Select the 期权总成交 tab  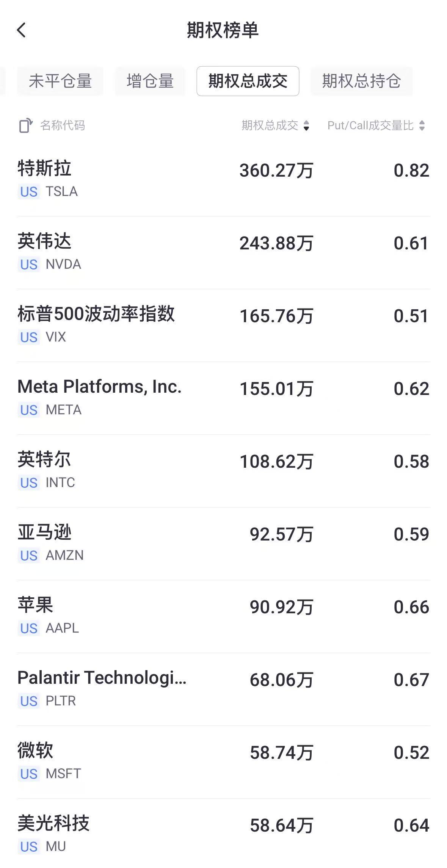(x=248, y=81)
